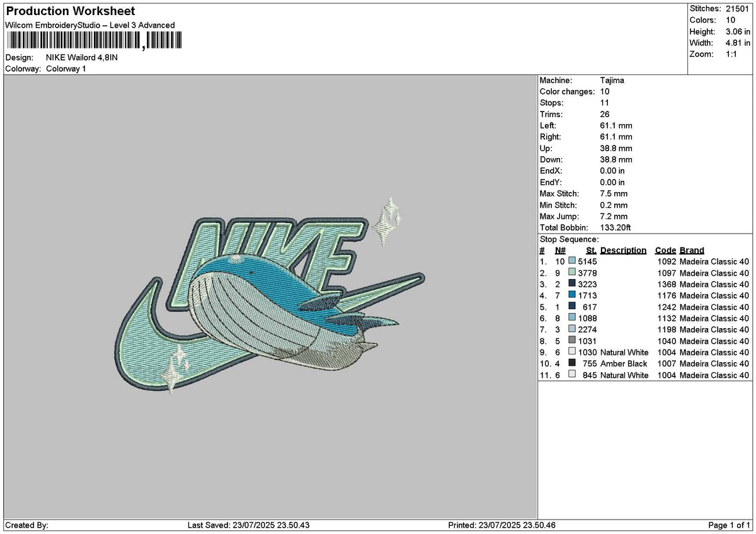Select the Colorway 1 value
The height and width of the screenshot is (534, 756).
66,69
